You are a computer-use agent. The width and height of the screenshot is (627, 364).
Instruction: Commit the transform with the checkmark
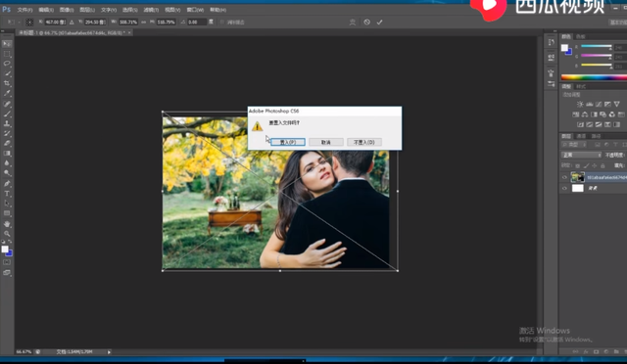click(x=379, y=22)
